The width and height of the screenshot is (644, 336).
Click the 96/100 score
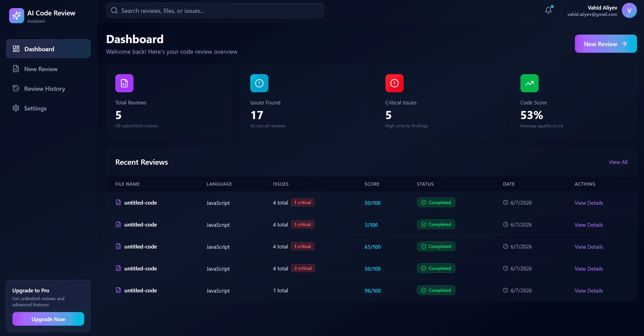point(373,291)
